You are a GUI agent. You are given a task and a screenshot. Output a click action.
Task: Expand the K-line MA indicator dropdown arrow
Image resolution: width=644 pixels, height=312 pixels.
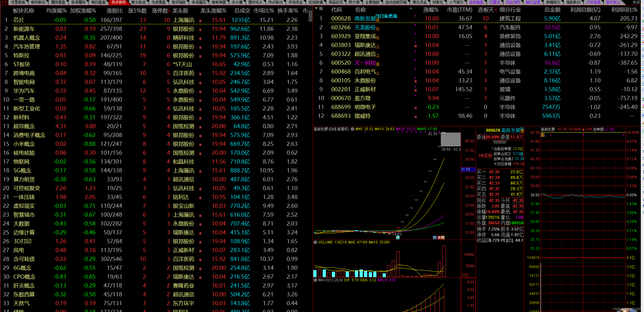tap(352, 129)
